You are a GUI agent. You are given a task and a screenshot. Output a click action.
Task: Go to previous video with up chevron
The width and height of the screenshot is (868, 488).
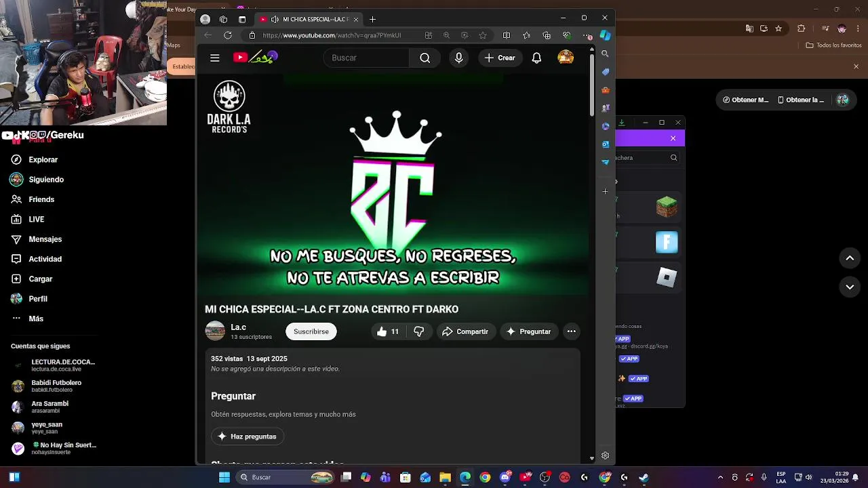tap(850, 258)
